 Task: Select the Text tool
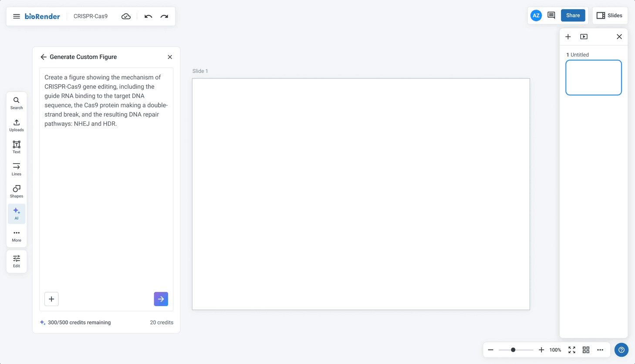tap(17, 147)
